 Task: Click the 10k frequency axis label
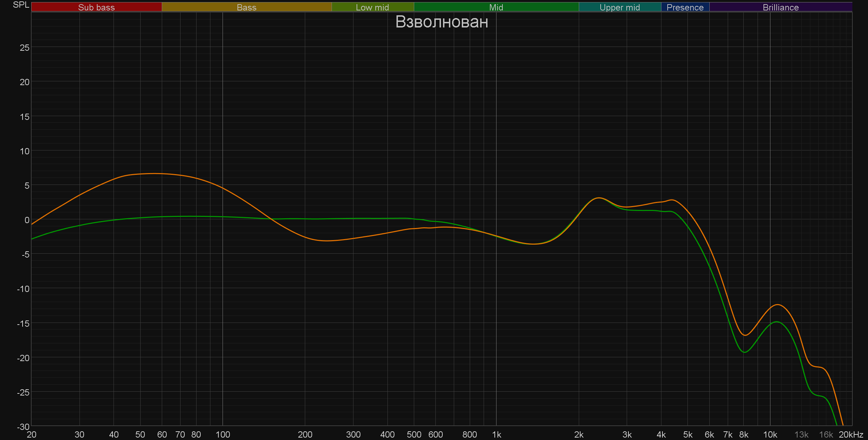[770, 434]
